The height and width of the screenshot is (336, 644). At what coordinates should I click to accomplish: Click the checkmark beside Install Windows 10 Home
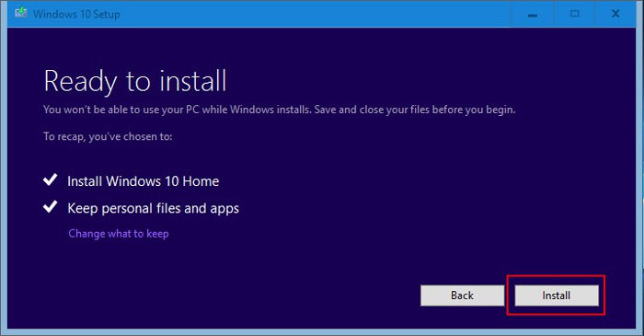[x=50, y=180]
